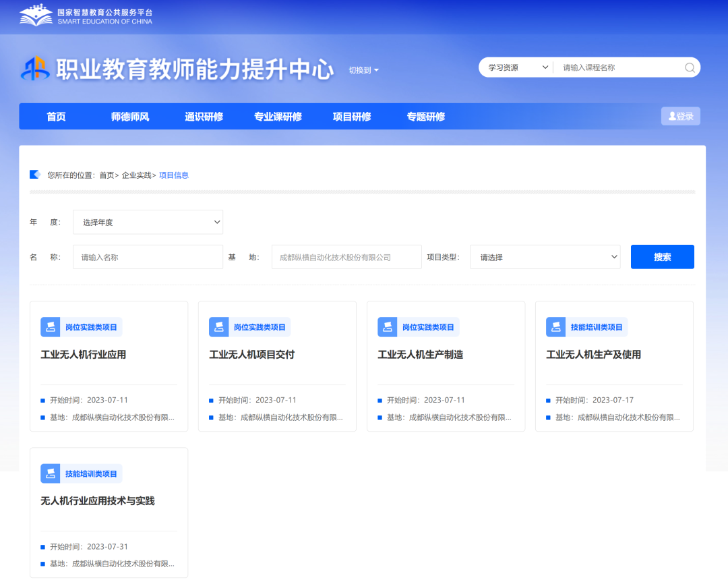Open the 学习资源 search category dropdown
Viewport: 728px width, 582px height.
[517, 67]
